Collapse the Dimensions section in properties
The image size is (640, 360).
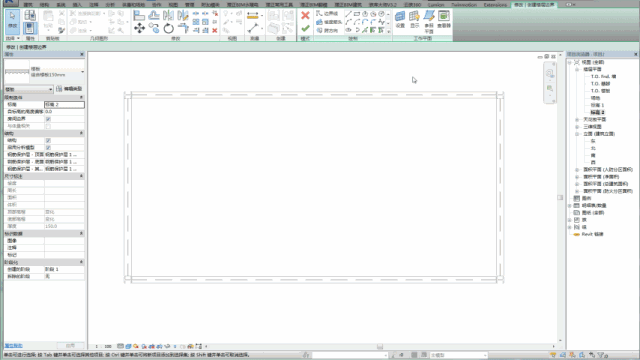(x=81, y=176)
